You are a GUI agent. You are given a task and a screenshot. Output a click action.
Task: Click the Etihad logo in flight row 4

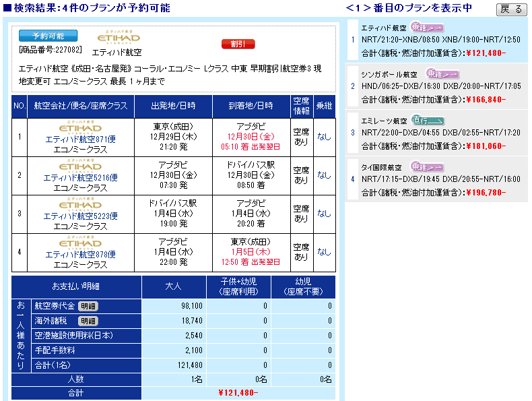(x=80, y=241)
